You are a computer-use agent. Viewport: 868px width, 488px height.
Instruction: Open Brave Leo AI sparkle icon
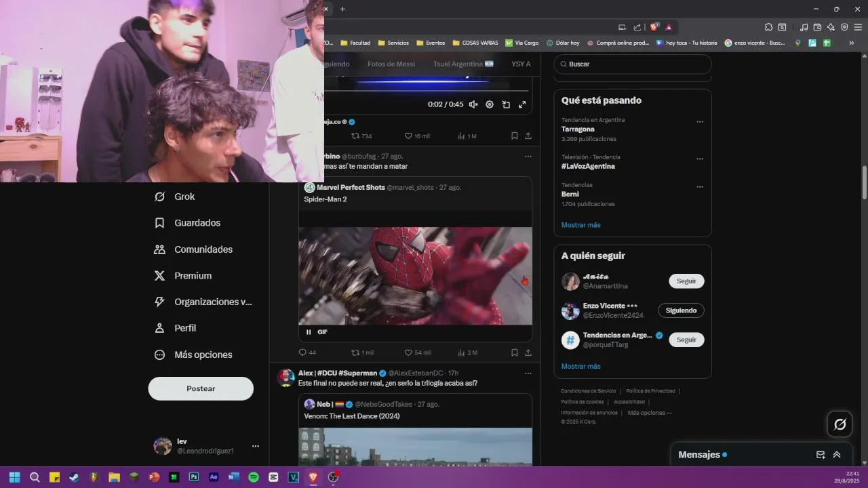[x=831, y=27]
